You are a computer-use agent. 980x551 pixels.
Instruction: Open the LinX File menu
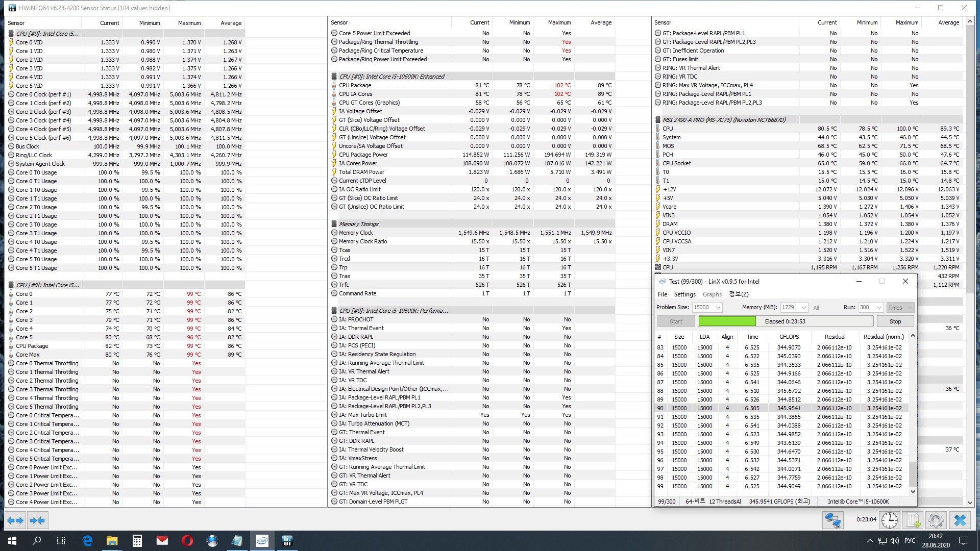pos(663,294)
